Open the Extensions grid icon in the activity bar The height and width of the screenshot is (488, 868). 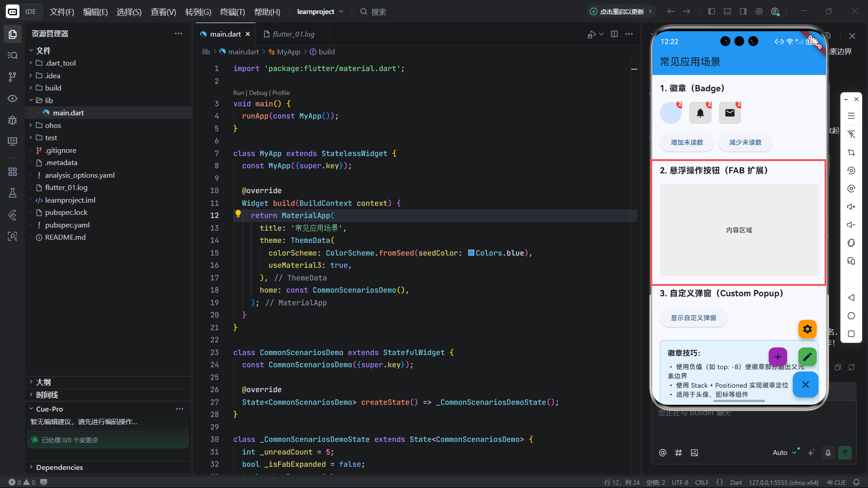coord(13,171)
